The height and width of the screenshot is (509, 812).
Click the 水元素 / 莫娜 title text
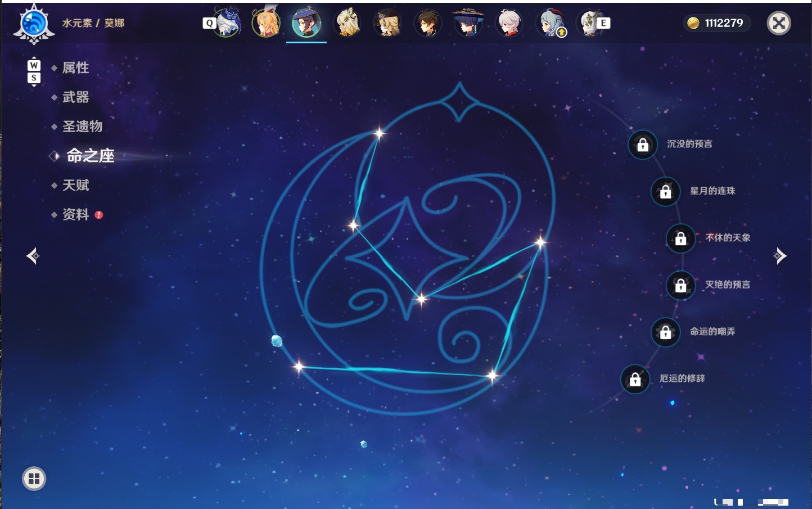pyautogui.click(x=93, y=23)
